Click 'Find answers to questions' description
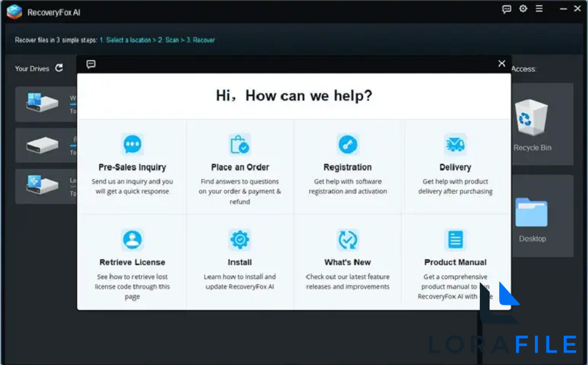Screen dimensions: 588x365 (x=240, y=192)
